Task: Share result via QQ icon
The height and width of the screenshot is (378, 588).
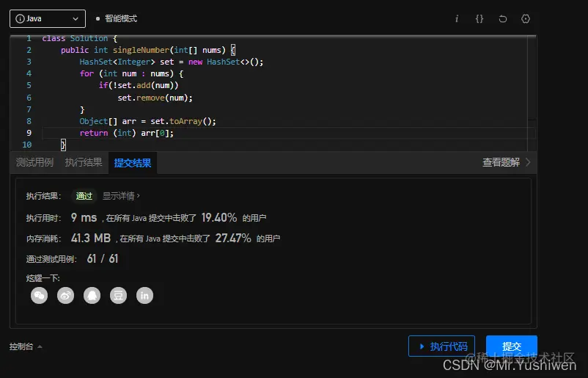Action: click(92, 296)
